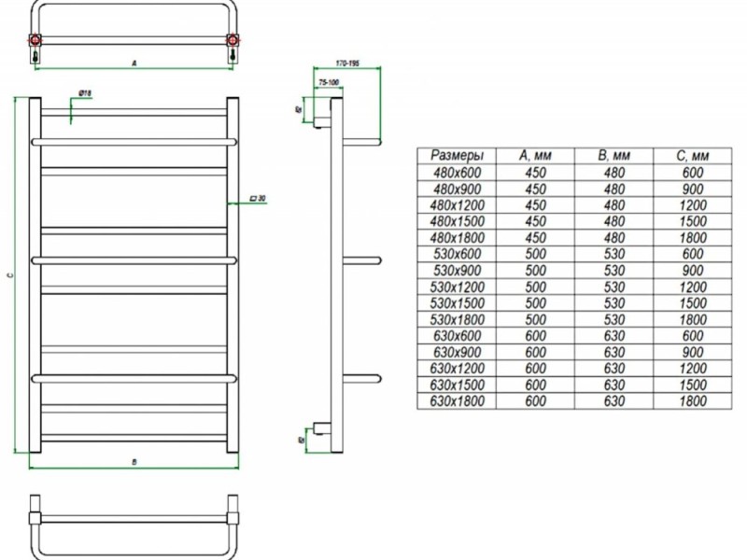The width and height of the screenshot is (747, 560).
Task: Click C value "1200" in 480x1200 row
Action: click(x=692, y=205)
